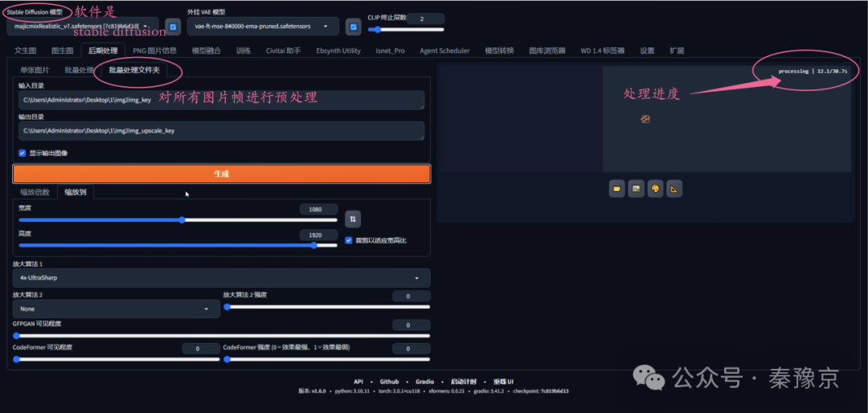This screenshot has height=413, width=868.
Task: Open the 设置 tab
Action: coord(647,51)
